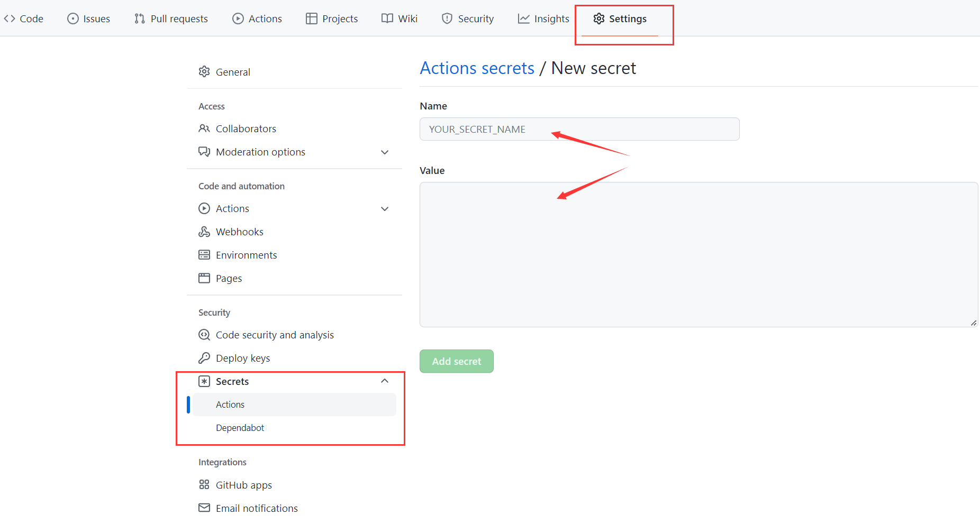
Task: Go back via the Actions secrets link
Action: pyautogui.click(x=476, y=68)
